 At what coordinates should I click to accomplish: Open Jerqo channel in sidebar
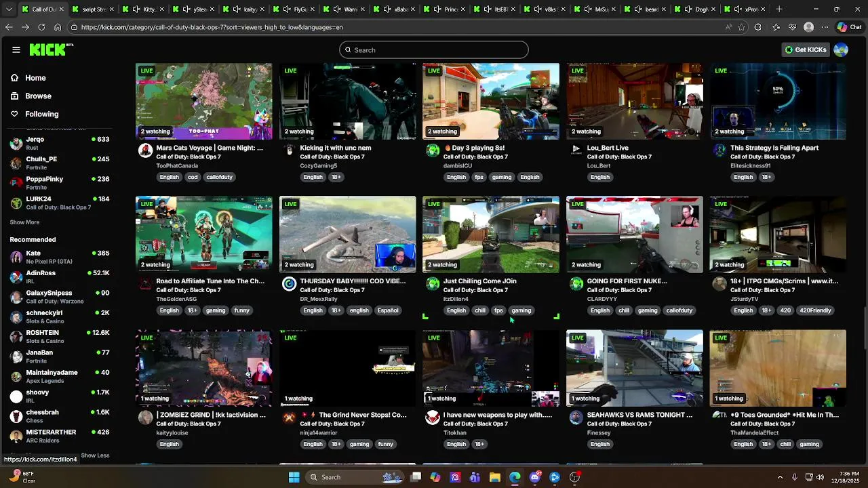click(60, 143)
